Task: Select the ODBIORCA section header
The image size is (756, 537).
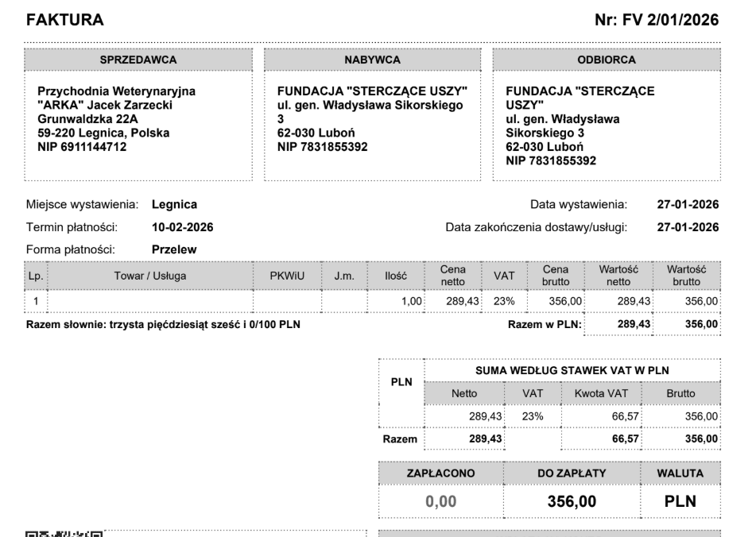Action: [x=607, y=60]
